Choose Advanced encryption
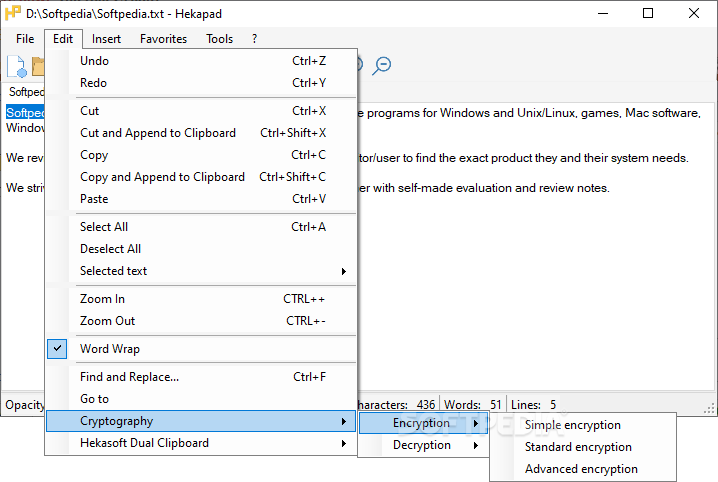 583,469
